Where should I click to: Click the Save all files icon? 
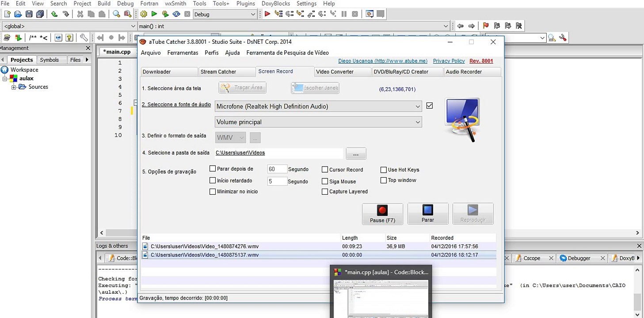click(x=40, y=14)
